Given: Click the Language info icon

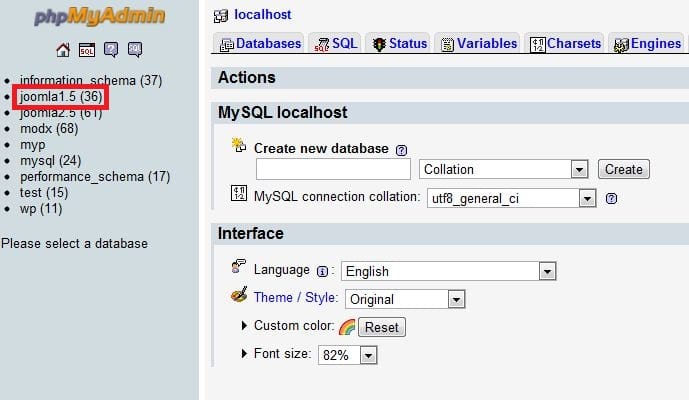Looking at the screenshot, I should click(322, 272).
